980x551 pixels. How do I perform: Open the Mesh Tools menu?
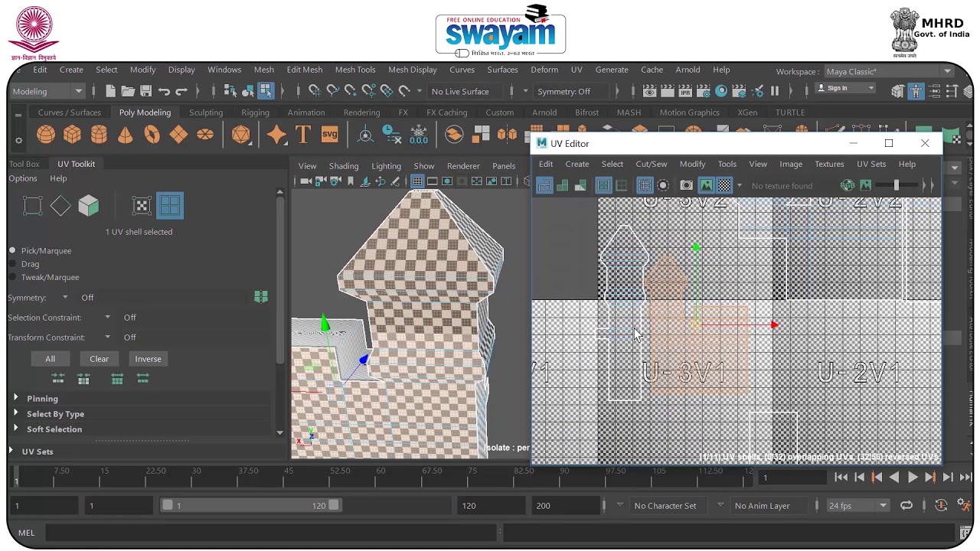(355, 70)
